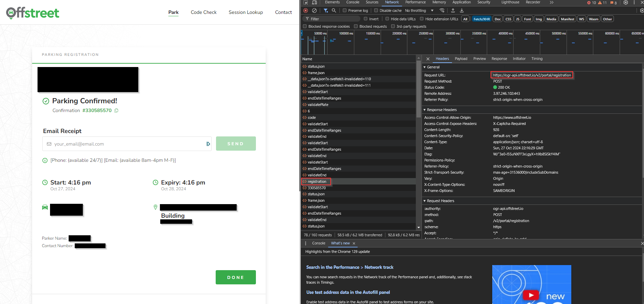Viewport: 644px width, 304px height.
Task: Show more DevTools tabs chevron
Action: point(552,2)
